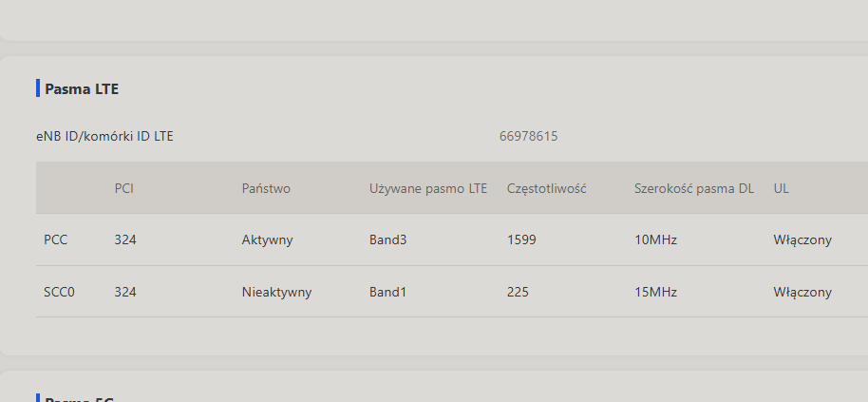Select the SCC0 row label
Screen dimensions: 868x402
[59, 292]
